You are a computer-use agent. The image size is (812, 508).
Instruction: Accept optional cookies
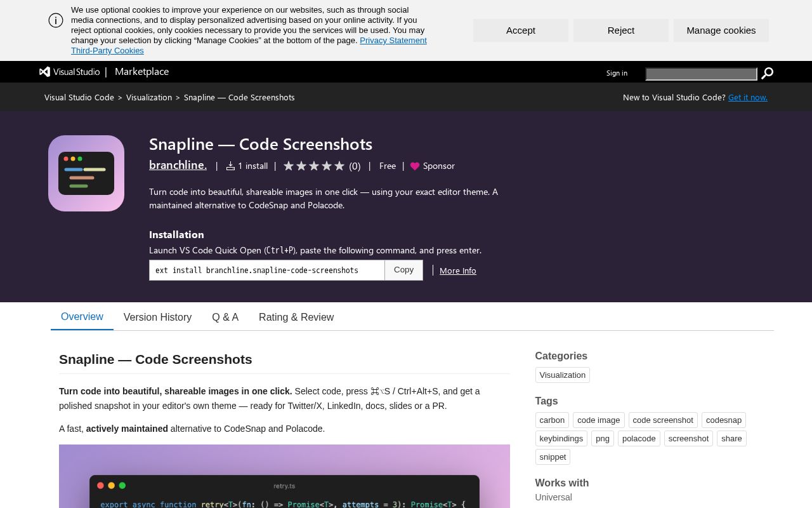[x=521, y=30]
